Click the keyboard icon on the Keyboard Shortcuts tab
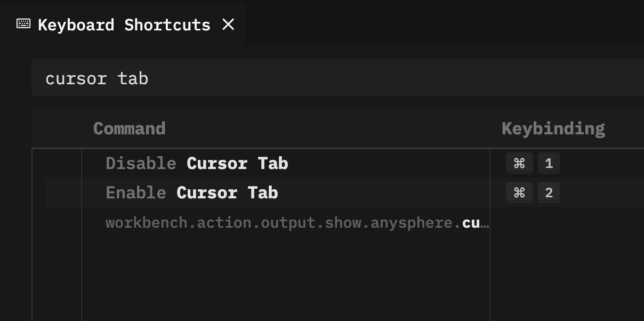The height and width of the screenshot is (321, 644). click(x=23, y=23)
